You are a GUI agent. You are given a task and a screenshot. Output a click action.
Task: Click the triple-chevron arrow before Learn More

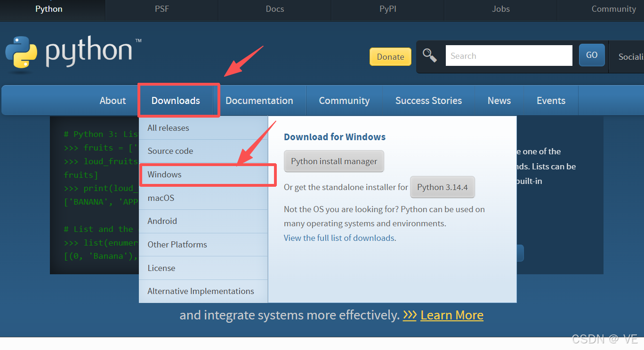[410, 315]
